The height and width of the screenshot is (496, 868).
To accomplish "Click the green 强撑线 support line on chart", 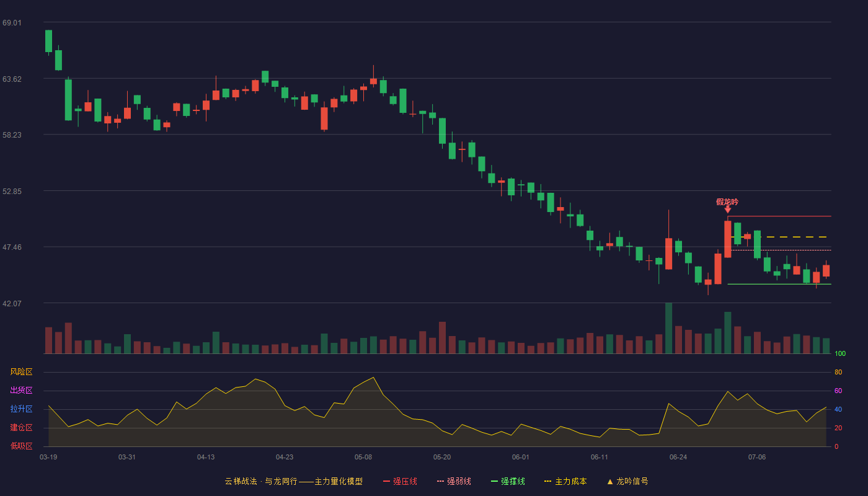I will (x=779, y=284).
